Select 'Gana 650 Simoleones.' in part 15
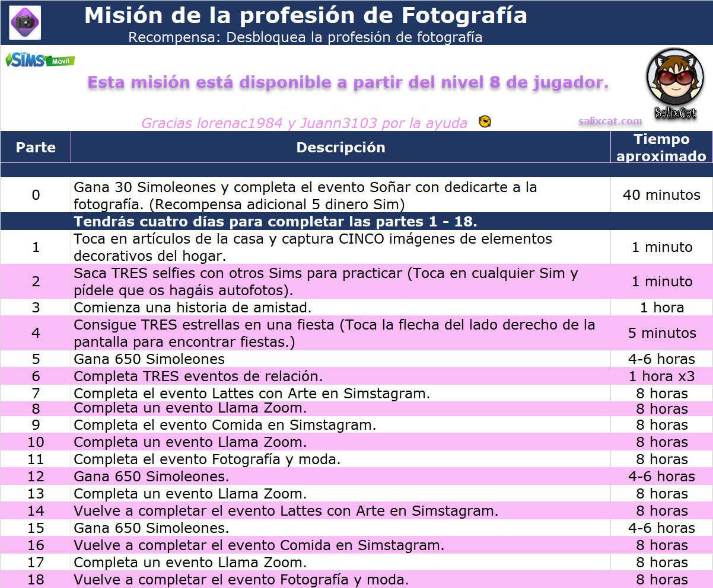713x588 pixels. [151, 528]
